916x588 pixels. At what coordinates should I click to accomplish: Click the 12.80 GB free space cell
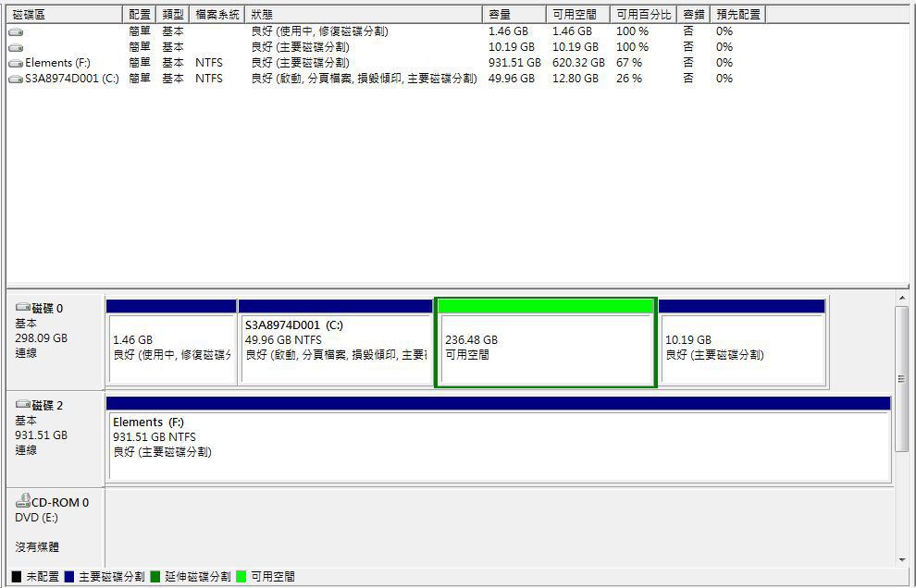tap(576, 79)
